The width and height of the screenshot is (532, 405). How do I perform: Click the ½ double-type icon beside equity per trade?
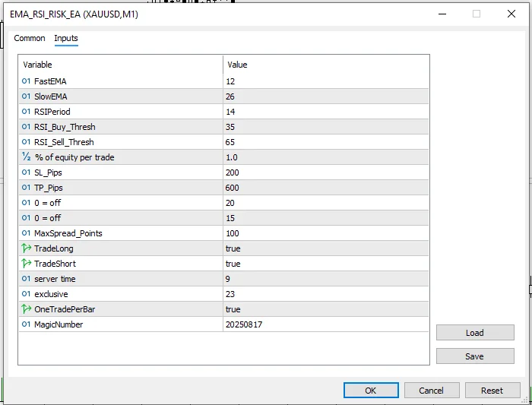click(27, 157)
